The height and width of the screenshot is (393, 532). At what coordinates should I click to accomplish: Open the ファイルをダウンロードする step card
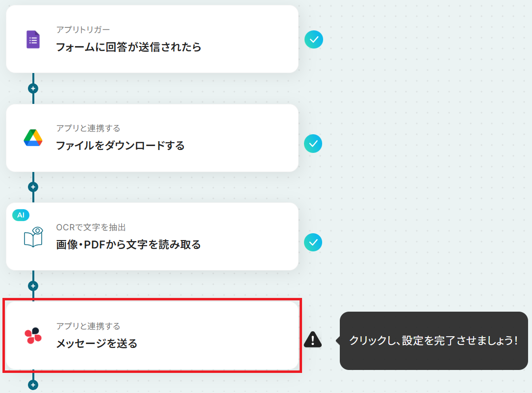click(152, 138)
